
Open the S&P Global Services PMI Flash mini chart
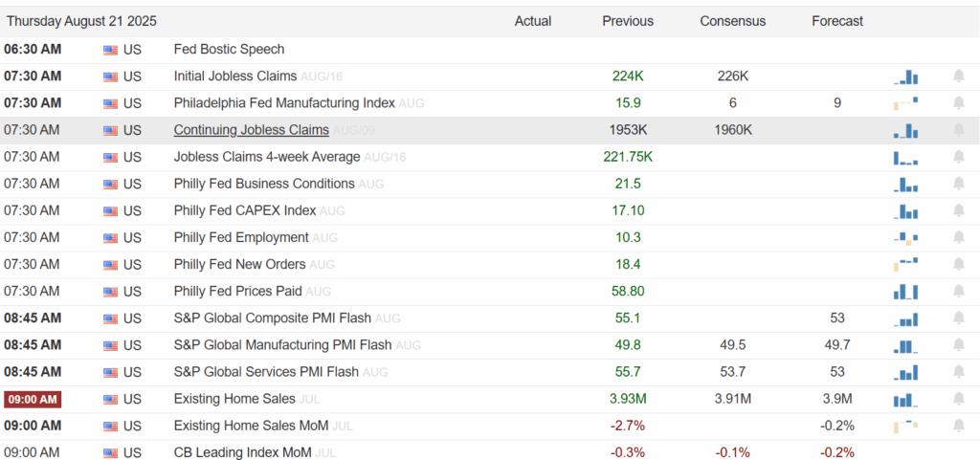point(905,372)
